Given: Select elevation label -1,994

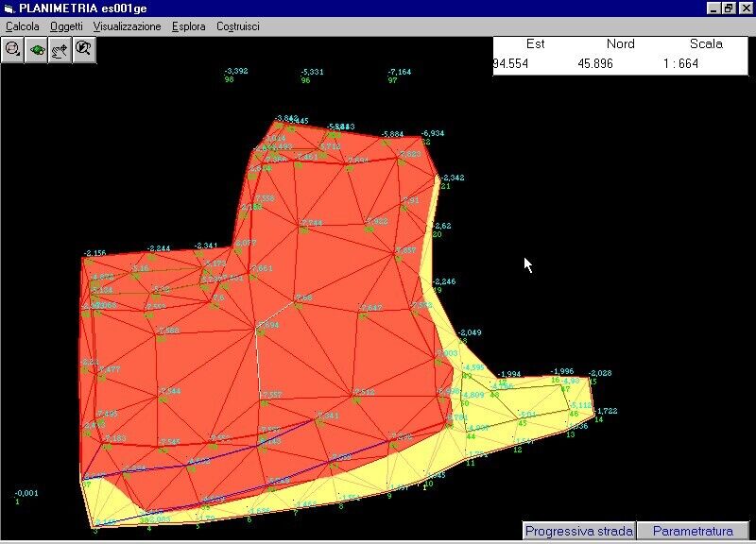Looking at the screenshot, I should 508,374.
